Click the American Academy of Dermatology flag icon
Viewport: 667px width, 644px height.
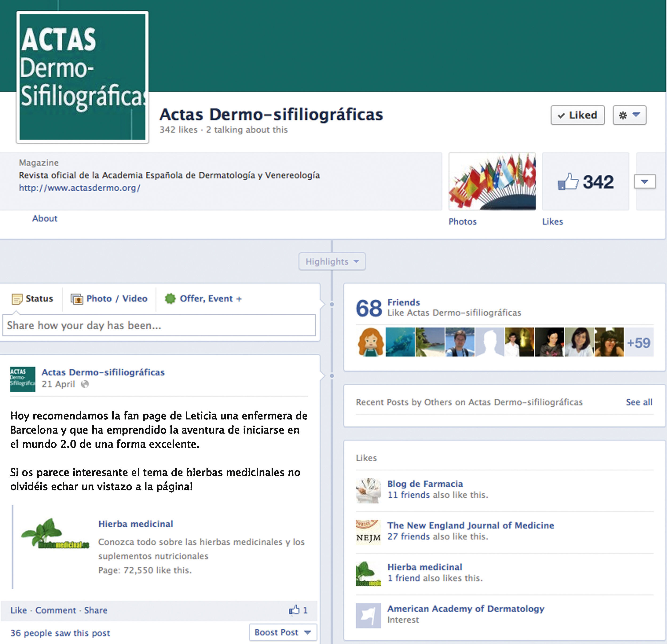point(368,615)
